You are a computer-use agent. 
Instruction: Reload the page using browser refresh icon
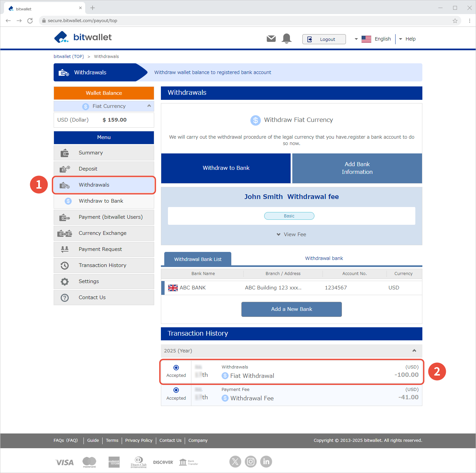click(30, 21)
